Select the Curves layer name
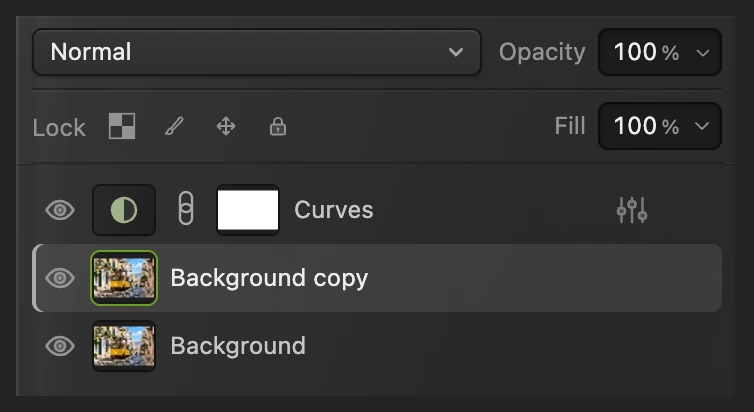The height and width of the screenshot is (412, 754). click(334, 210)
